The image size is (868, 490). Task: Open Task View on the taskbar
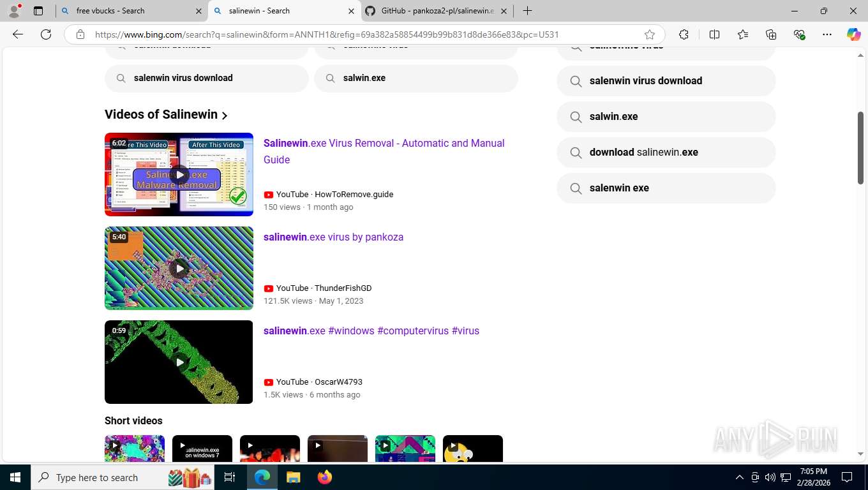[x=230, y=477]
